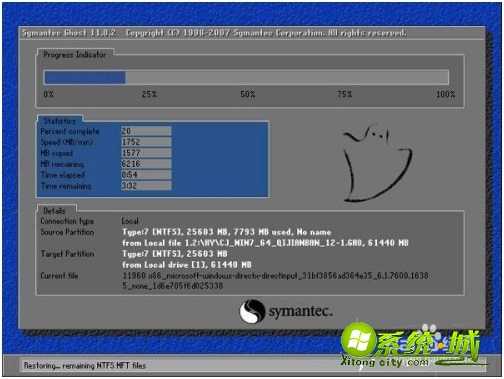Viewport: 504px width, 379px height.
Task: Click the Target Partition label
Action: coord(67,254)
